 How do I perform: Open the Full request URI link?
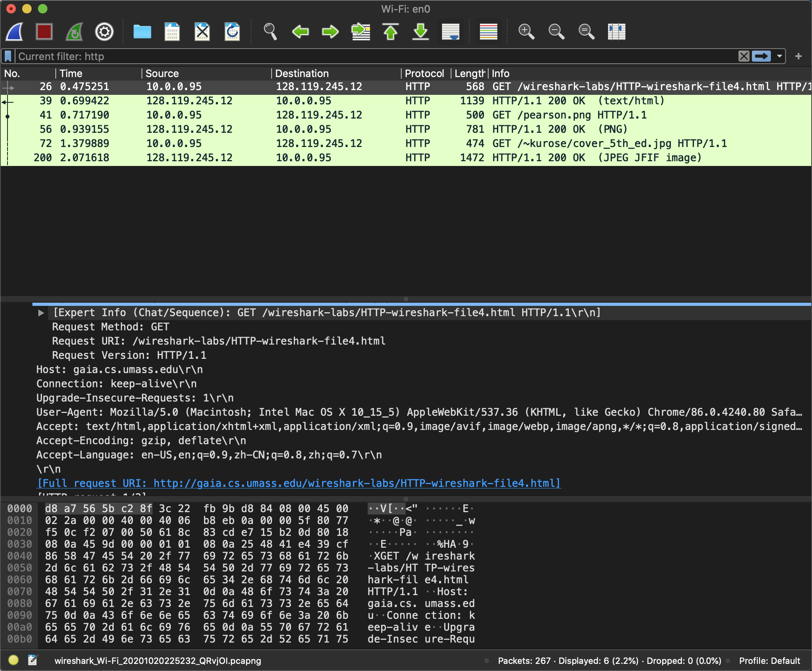coord(299,483)
